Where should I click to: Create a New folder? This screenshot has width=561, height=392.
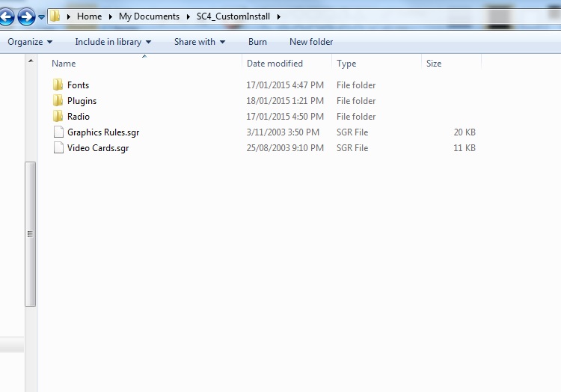click(311, 42)
